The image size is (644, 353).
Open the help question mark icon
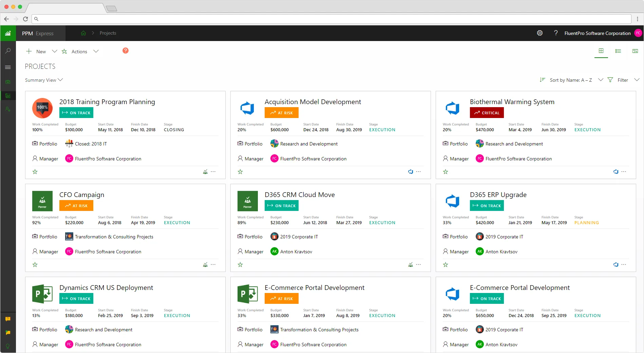click(x=556, y=33)
